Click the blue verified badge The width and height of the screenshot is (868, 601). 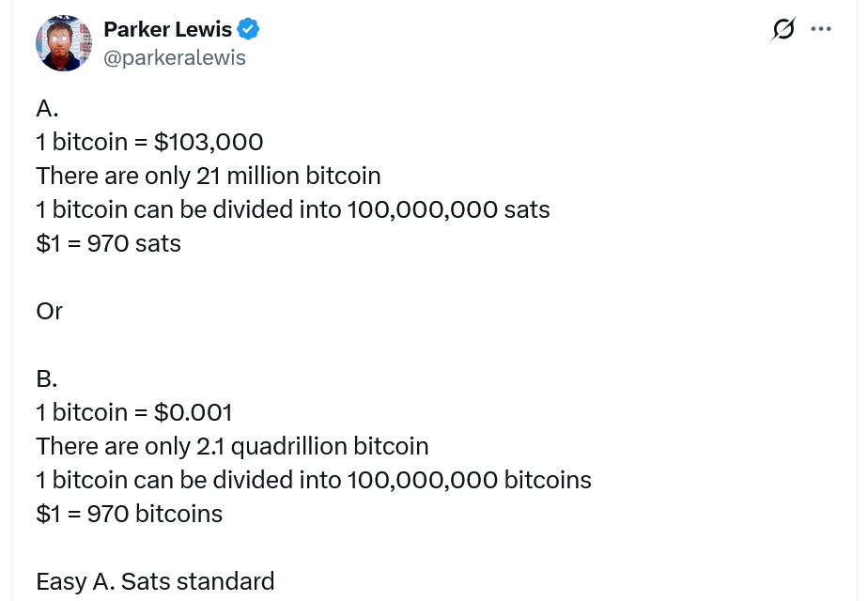[248, 29]
